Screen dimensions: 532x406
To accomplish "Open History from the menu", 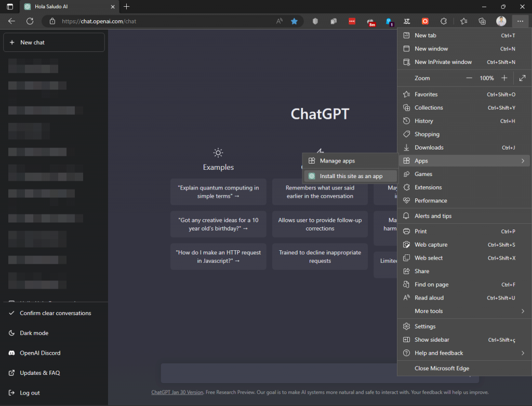I will (464, 121).
